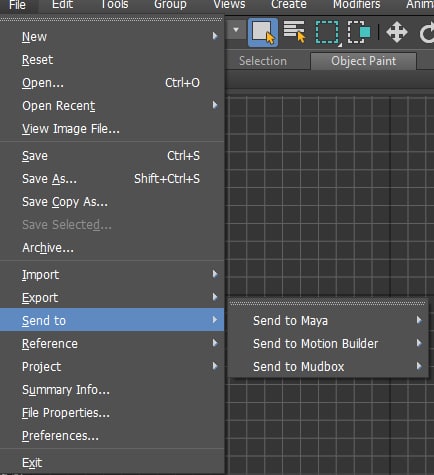
Task: Switch to the Object Paint tab
Action: click(x=363, y=61)
